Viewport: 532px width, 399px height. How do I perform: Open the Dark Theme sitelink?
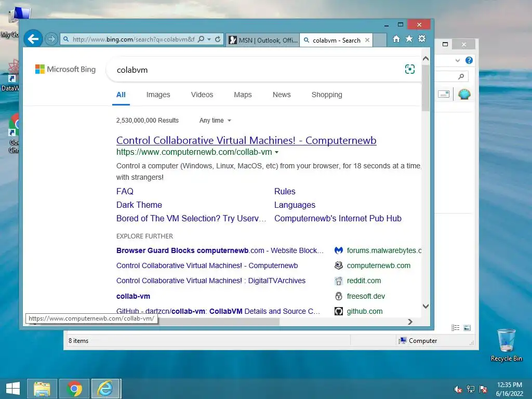pyautogui.click(x=139, y=205)
